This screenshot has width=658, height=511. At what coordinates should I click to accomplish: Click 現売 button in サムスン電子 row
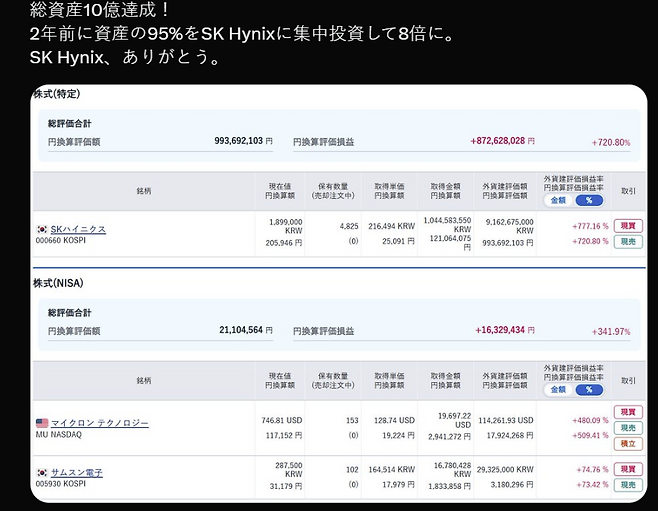click(628, 485)
